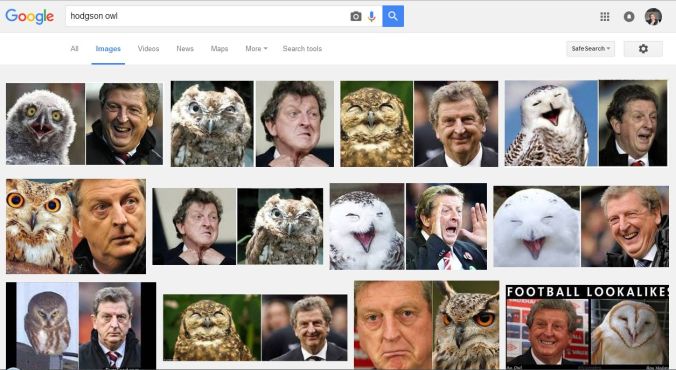The image size is (676, 370).
Task: Click the blue search magnifier button
Action: click(x=393, y=16)
